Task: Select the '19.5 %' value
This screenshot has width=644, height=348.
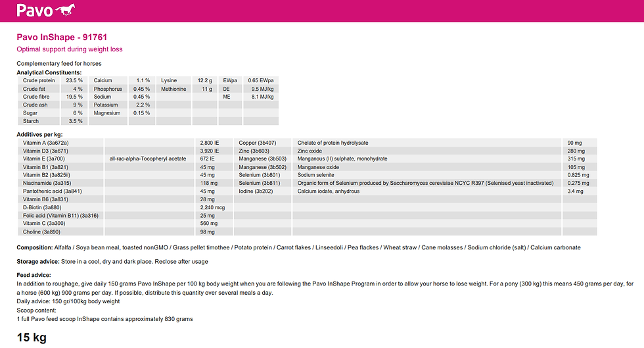Action: click(74, 97)
